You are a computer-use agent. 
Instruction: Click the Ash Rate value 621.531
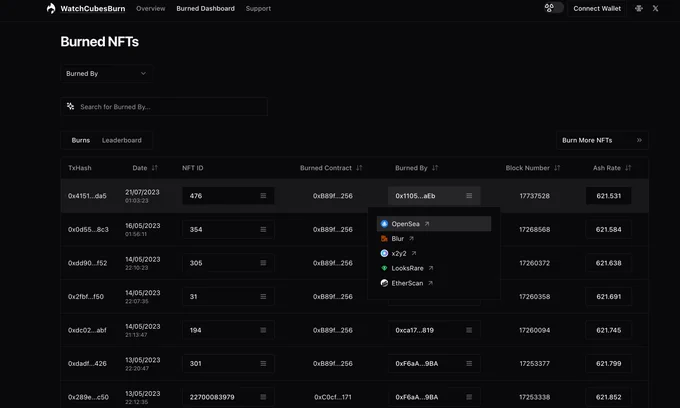coord(608,196)
